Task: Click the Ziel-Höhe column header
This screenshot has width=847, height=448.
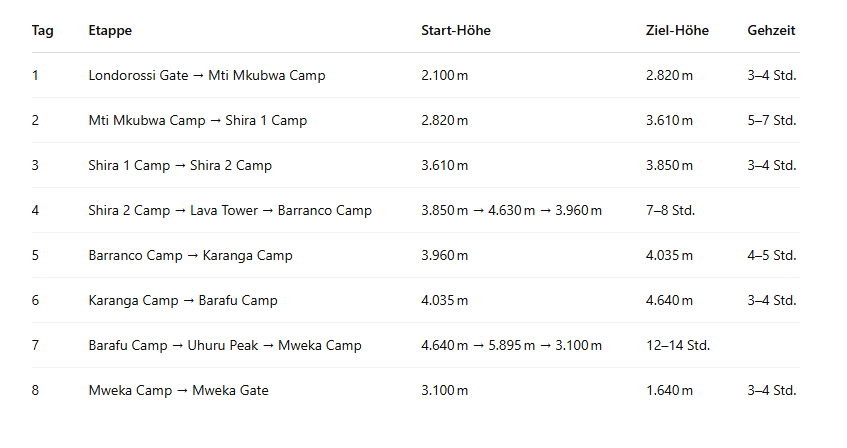Action: 677,31
